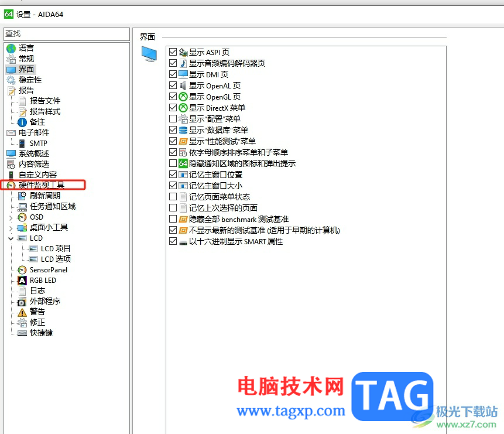Screen dimensions: 504x434
Task: Click the gauge icon beside OSD
Action: pyautogui.click(x=22, y=217)
